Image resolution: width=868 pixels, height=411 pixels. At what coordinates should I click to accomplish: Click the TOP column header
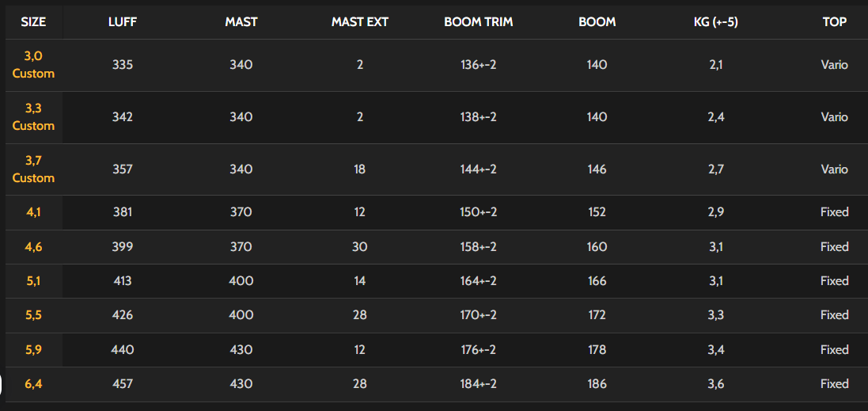(835, 22)
